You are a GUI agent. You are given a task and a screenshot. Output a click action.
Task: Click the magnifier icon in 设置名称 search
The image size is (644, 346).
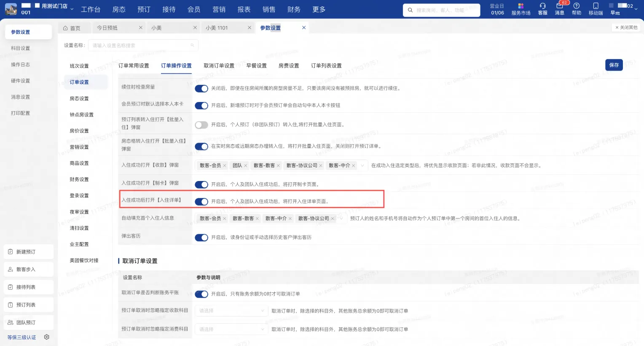coord(192,46)
